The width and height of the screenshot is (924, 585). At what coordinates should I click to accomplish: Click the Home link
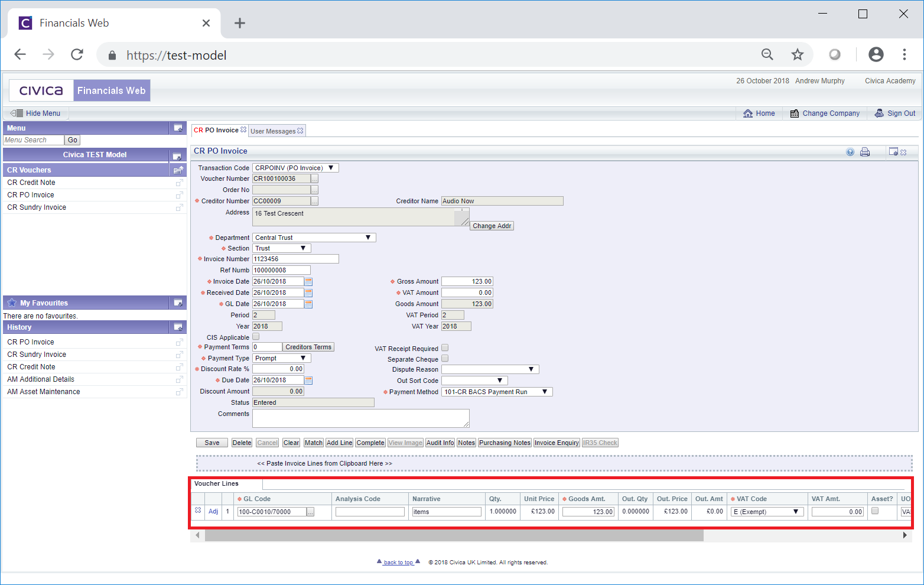[x=759, y=113]
